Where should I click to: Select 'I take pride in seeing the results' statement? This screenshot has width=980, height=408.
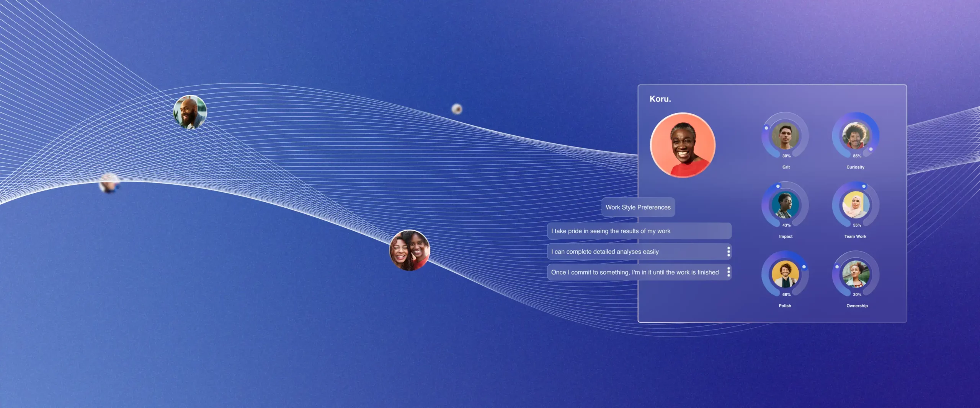639,231
